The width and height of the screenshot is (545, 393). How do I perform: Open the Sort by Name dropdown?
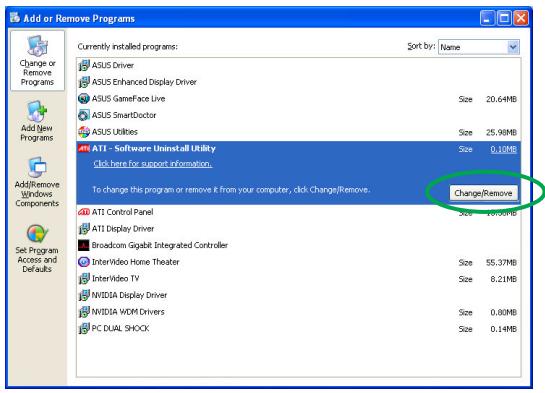tap(479, 47)
